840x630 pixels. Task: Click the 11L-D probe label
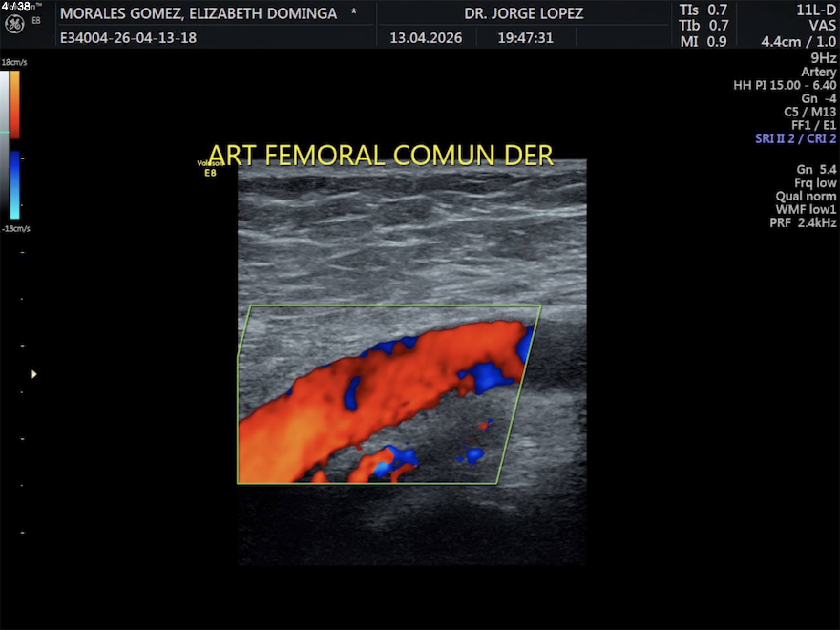(x=816, y=10)
